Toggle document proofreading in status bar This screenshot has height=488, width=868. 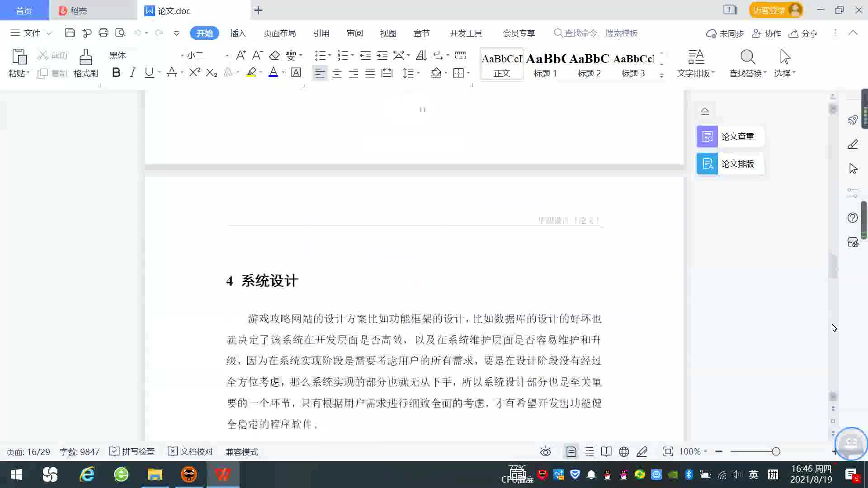click(x=190, y=452)
